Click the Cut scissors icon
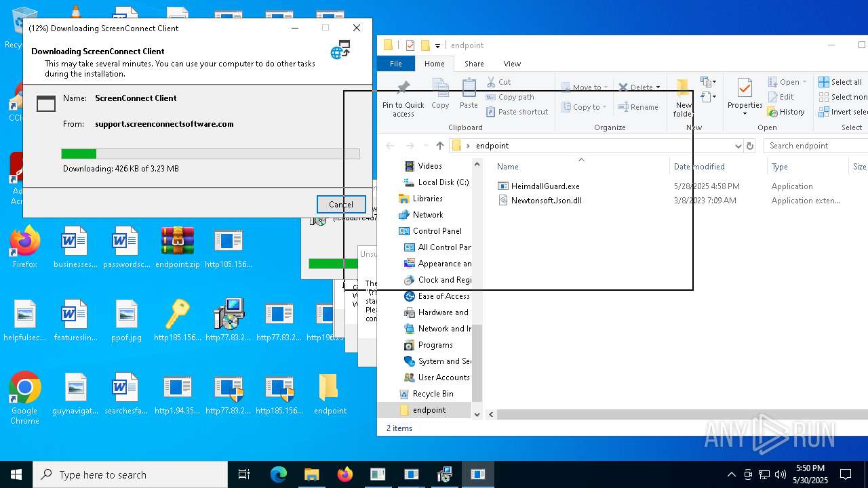The width and height of the screenshot is (868, 488). tap(491, 82)
